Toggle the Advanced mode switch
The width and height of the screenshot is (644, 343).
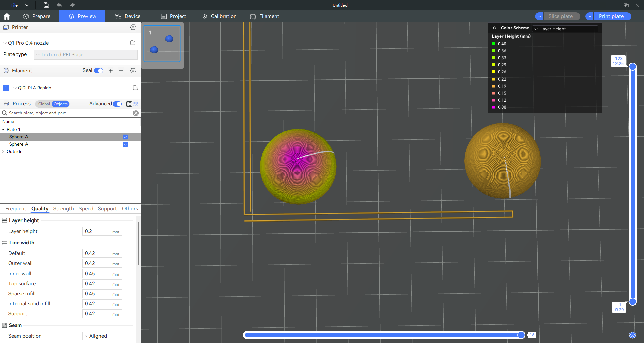pyautogui.click(x=117, y=104)
